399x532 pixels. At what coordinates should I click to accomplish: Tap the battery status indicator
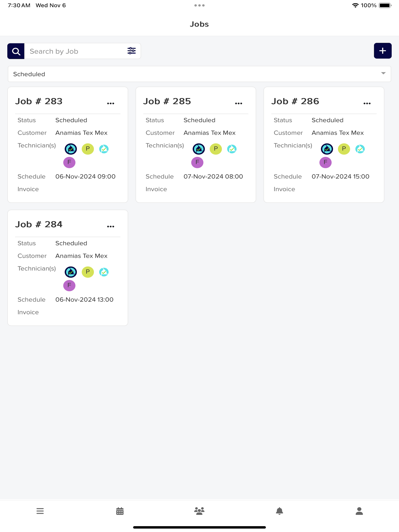[x=385, y=5]
